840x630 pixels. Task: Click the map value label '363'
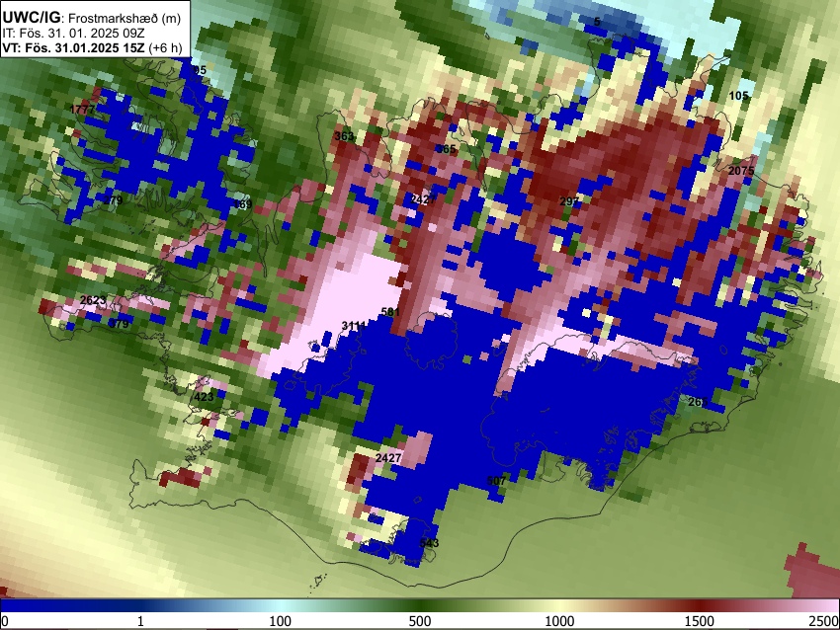344,136
